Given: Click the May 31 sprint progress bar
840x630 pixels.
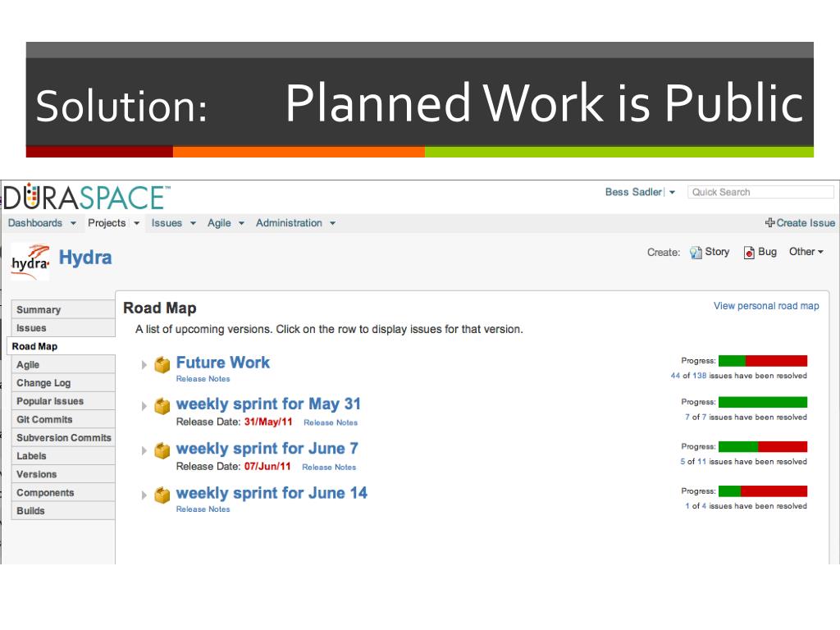Looking at the screenshot, I should point(763,402).
